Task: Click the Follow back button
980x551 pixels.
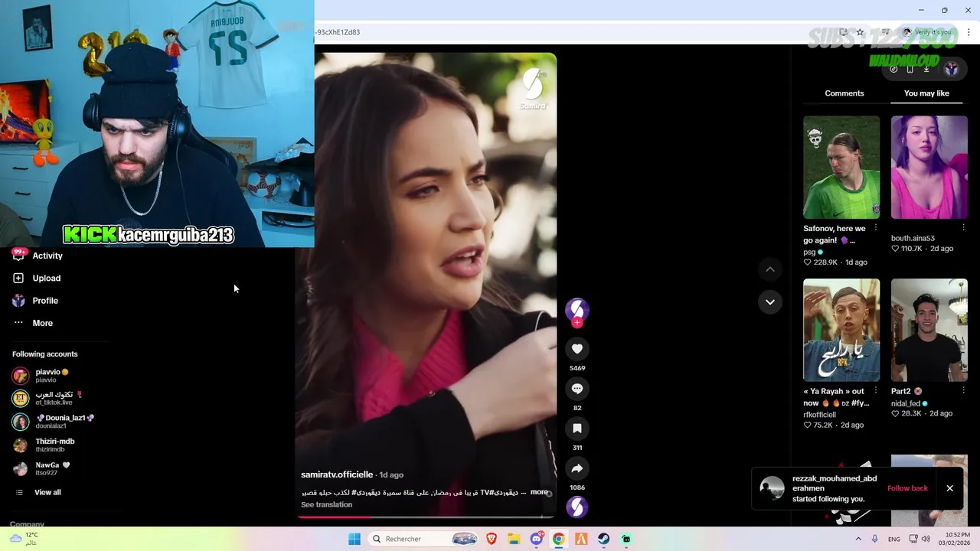Action: (907, 488)
